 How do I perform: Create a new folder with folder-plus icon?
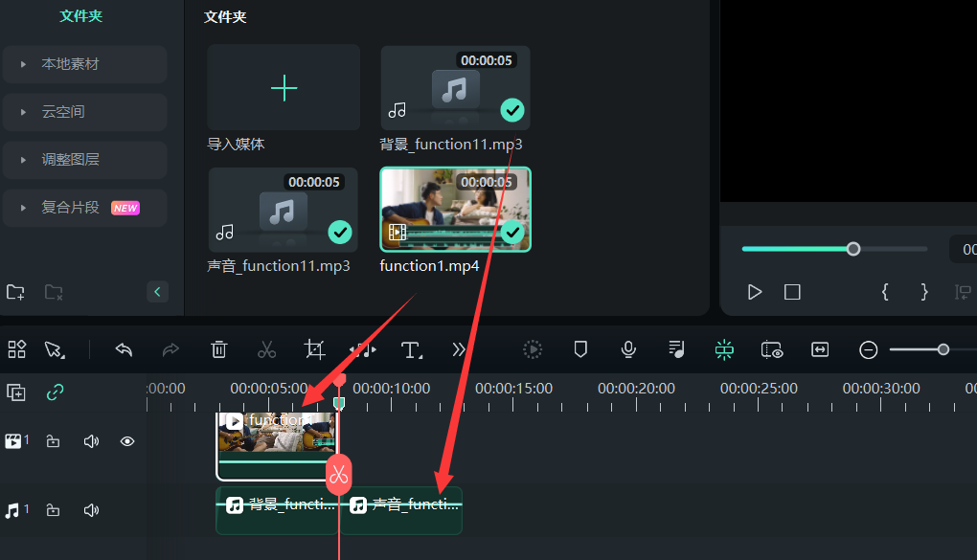[15, 292]
